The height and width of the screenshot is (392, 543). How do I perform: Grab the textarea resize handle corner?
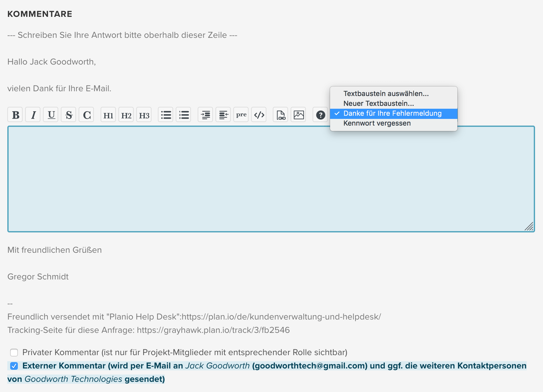(x=529, y=226)
